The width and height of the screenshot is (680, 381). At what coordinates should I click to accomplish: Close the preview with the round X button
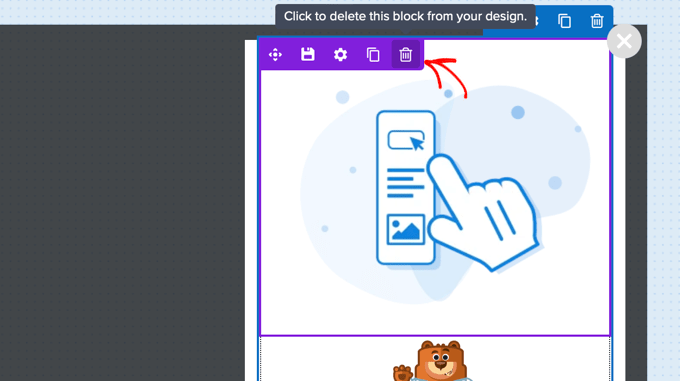coord(624,41)
